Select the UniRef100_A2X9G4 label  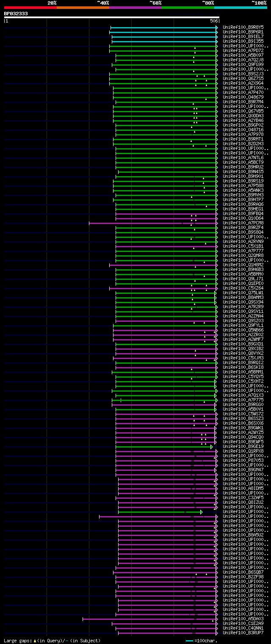[243, 83]
